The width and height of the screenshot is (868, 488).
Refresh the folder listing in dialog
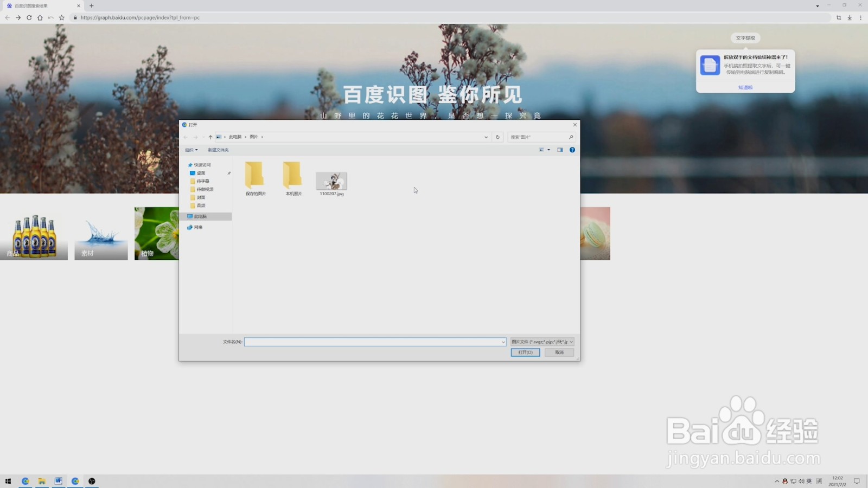point(497,137)
